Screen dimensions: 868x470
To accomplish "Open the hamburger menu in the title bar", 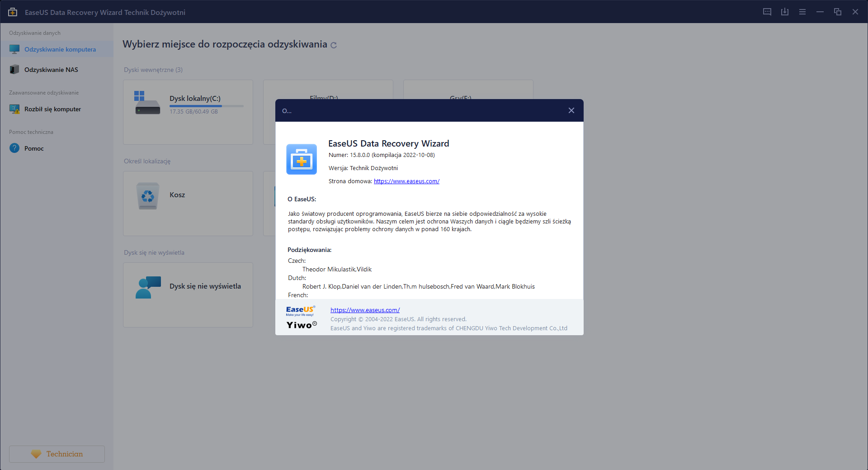I will (x=802, y=12).
